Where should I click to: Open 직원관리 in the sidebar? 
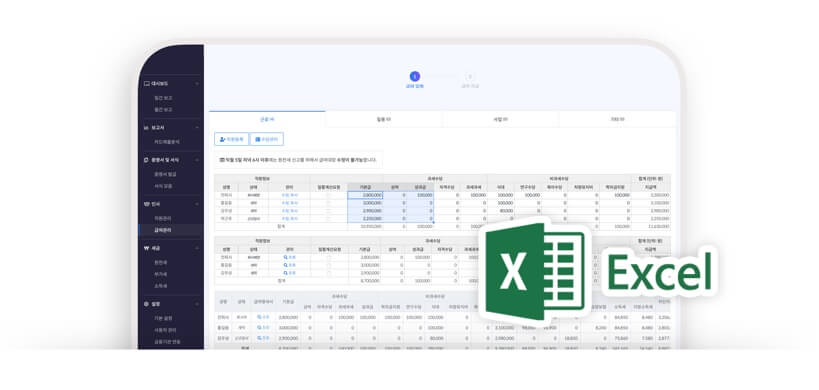click(163, 218)
